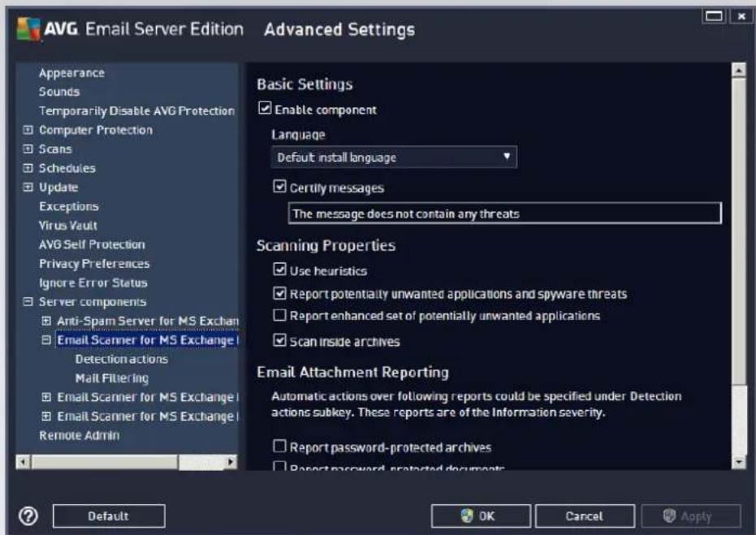This screenshot has width=756, height=535.
Task: Toggle the Certify messages checkbox
Action: pos(279,186)
